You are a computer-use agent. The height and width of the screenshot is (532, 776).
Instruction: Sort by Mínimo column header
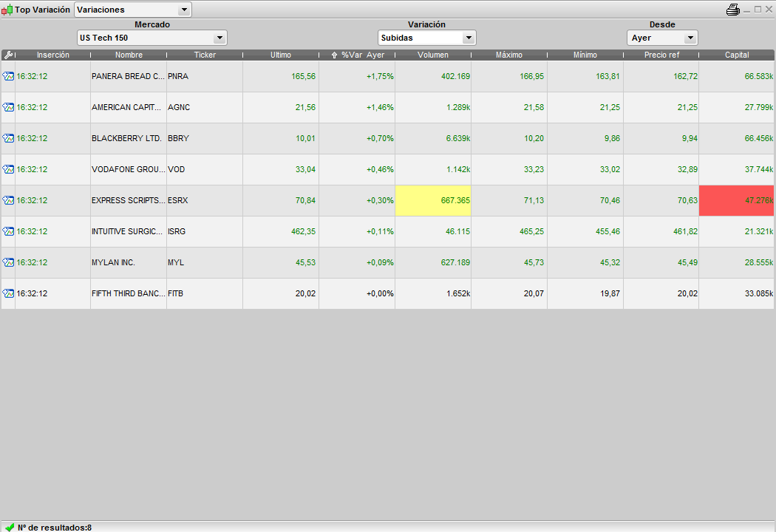tap(585, 55)
